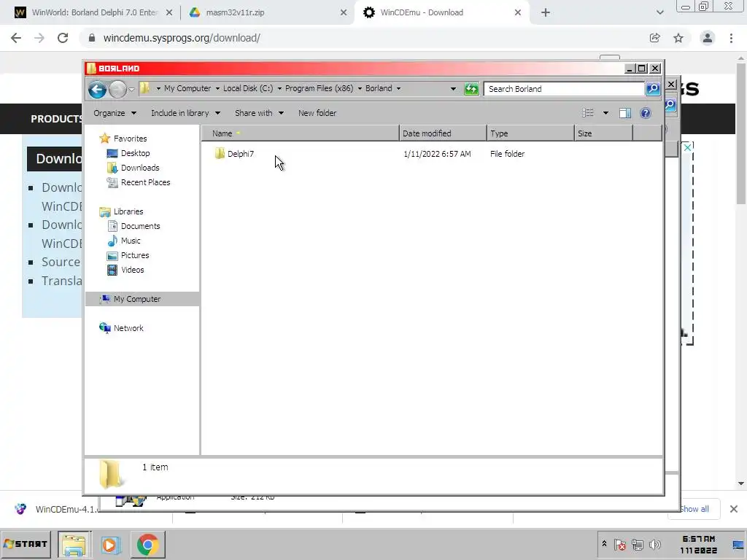The height and width of the screenshot is (560, 747).
Task: Open Recent Places in sidebar
Action: (x=145, y=182)
